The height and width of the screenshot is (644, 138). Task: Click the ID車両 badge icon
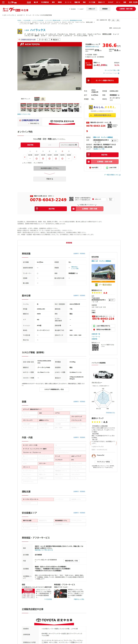(x=20, y=31)
